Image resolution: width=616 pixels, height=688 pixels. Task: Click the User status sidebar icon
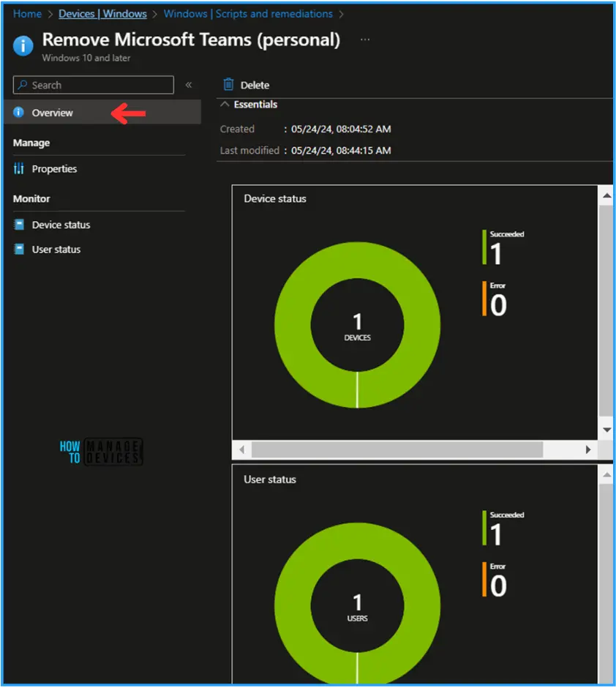(19, 250)
